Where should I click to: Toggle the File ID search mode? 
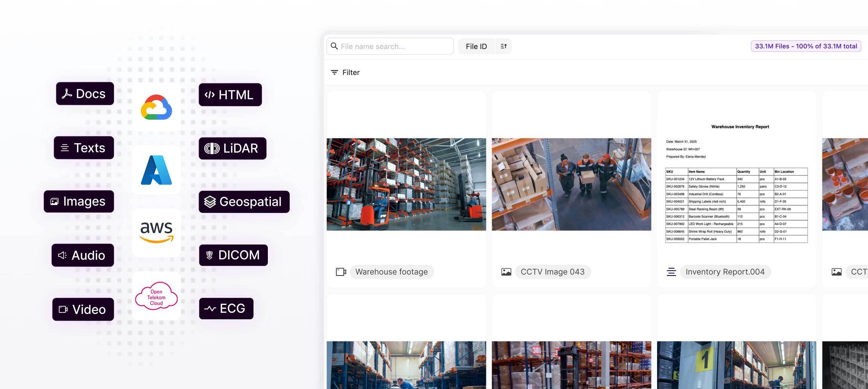476,46
